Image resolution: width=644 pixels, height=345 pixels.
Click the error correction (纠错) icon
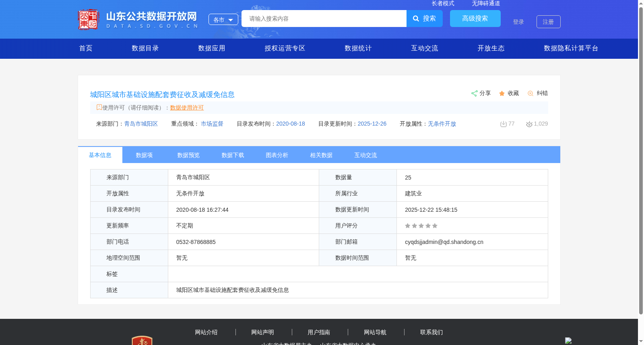click(530, 93)
